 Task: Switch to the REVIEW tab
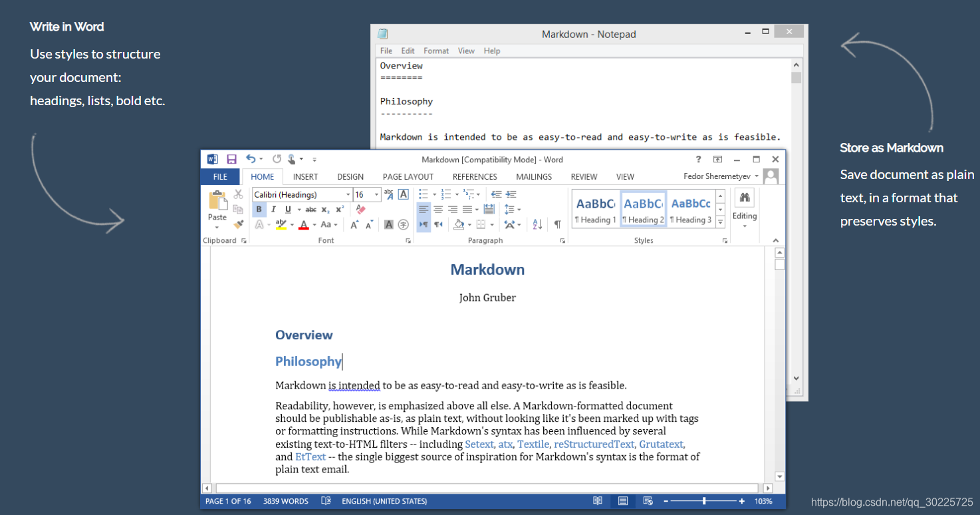tap(584, 176)
